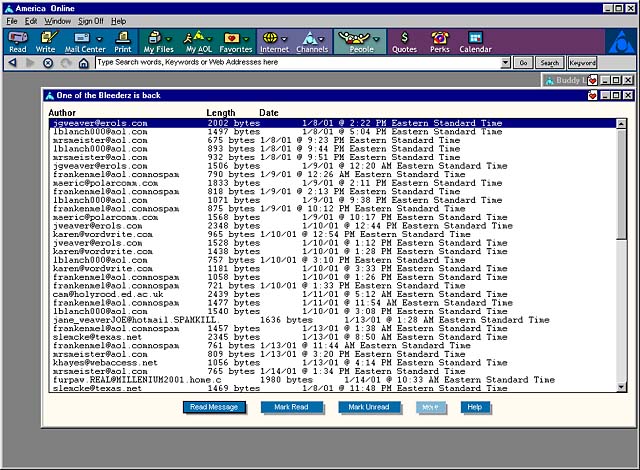Expand the My AOL dropdown arrow
640x470 pixels.
tap(209, 39)
